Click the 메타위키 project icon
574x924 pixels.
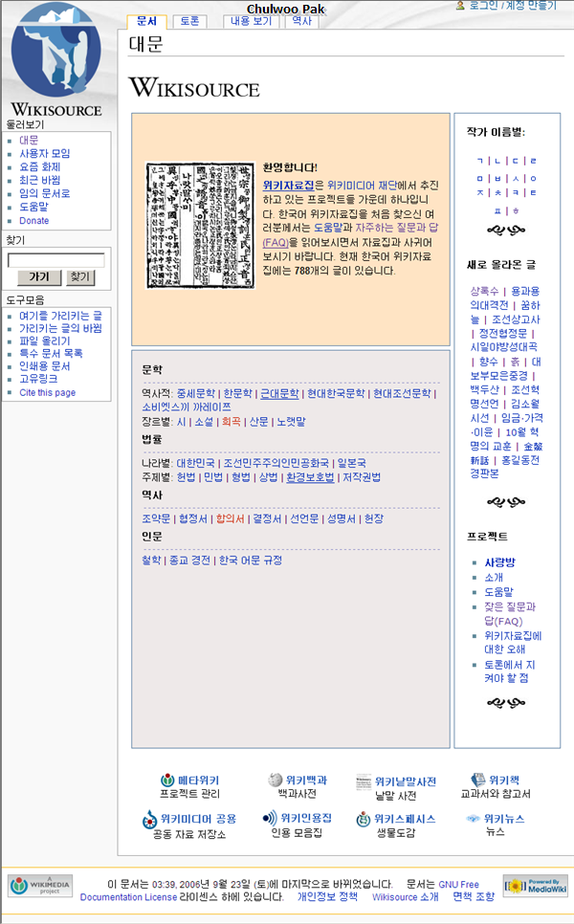pos(168,781)
